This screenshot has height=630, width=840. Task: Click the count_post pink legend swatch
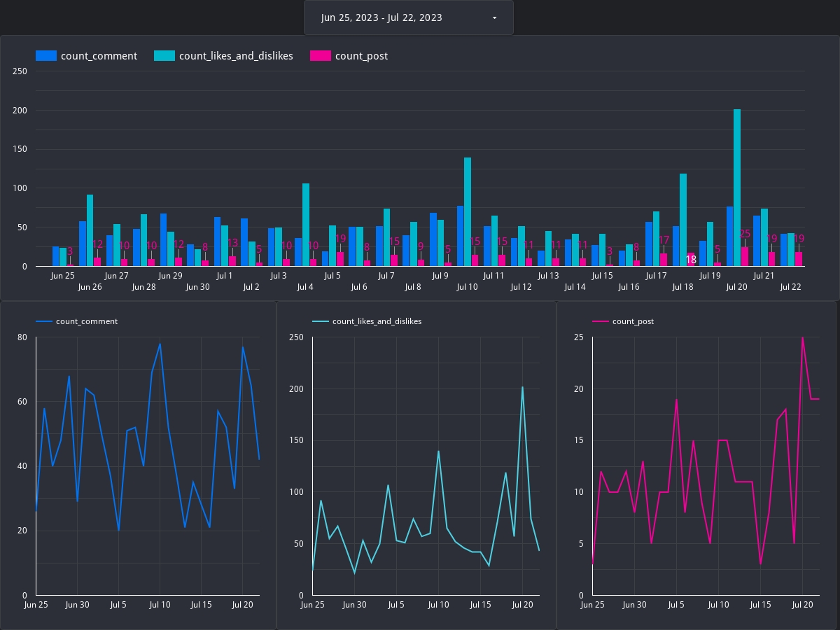[321, 56]
